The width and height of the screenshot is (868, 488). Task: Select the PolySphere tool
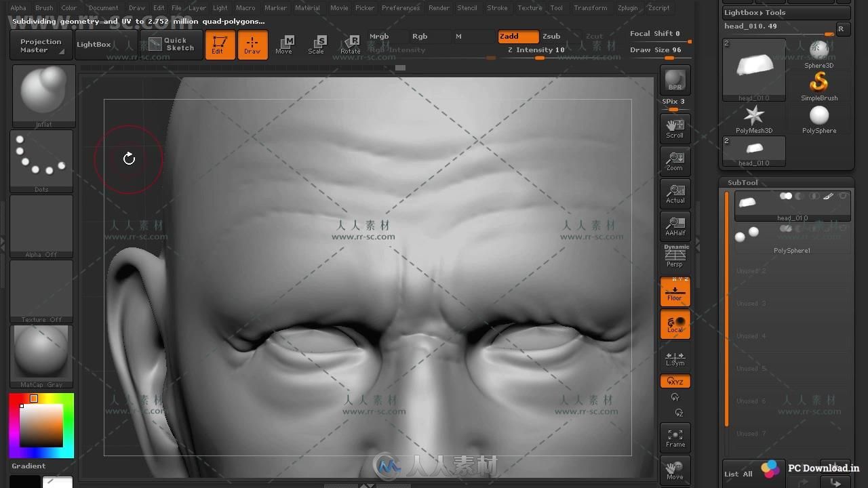tap(819, 118)
